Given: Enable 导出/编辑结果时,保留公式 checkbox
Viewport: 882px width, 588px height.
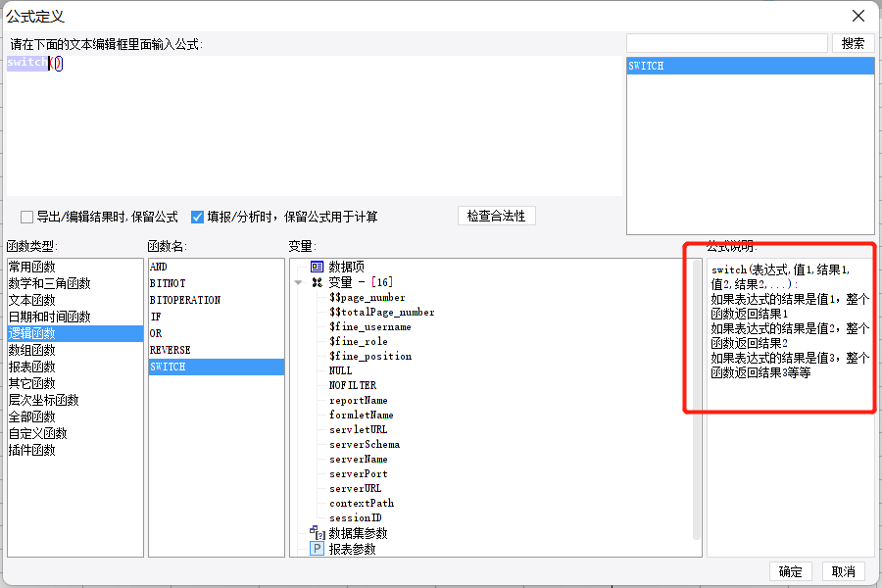Looking at the screenshot, I should (x=26, y=218).
